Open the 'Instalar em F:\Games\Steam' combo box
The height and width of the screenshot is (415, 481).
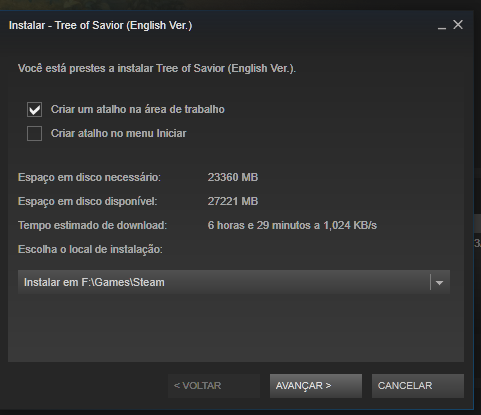tap(234, 282)
